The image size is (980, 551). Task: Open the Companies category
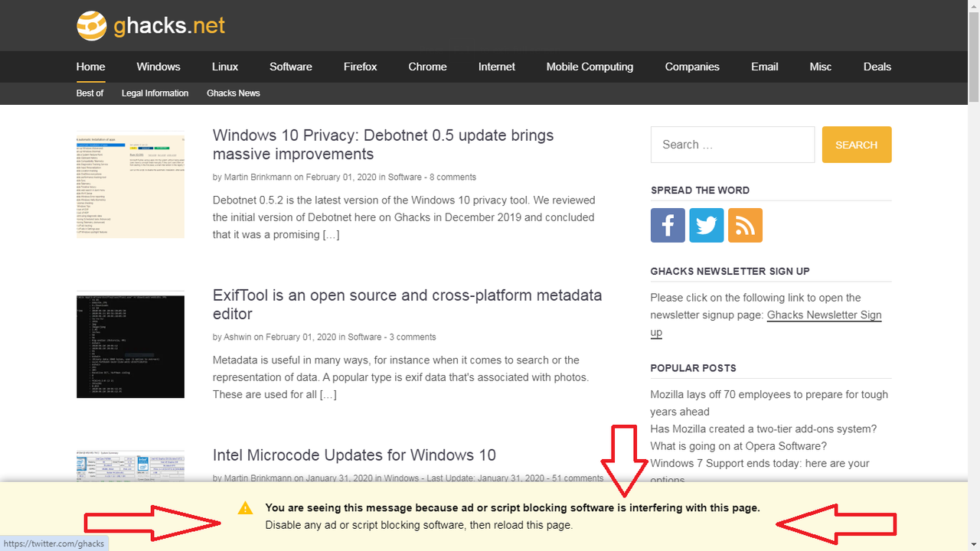coord(692,67)
